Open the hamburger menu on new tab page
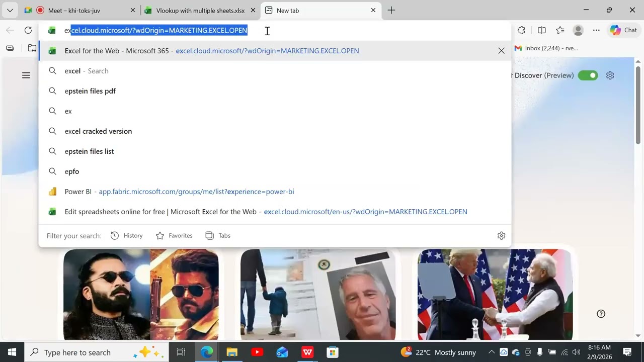Viewport: 644px width, 362px height. 26,75
